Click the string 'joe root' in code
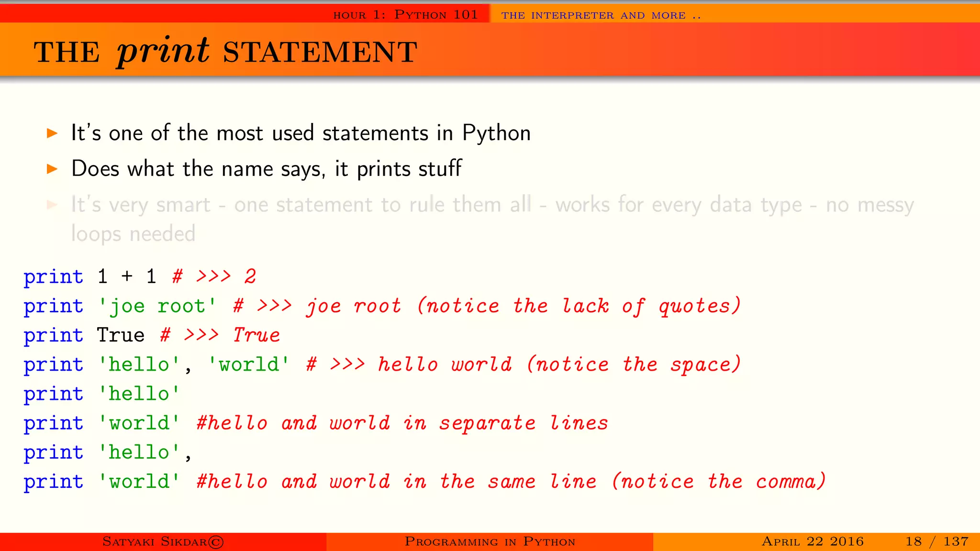 click(x=157, y=306)
